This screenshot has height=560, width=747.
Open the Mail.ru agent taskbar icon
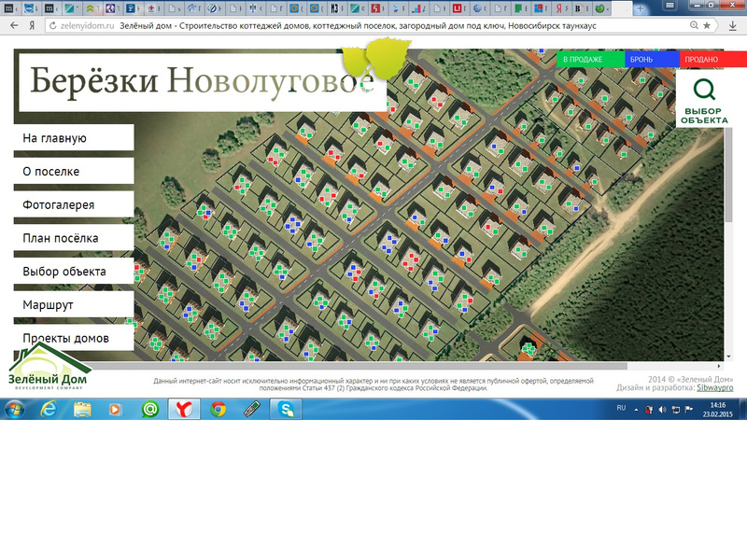coord(149,409)
